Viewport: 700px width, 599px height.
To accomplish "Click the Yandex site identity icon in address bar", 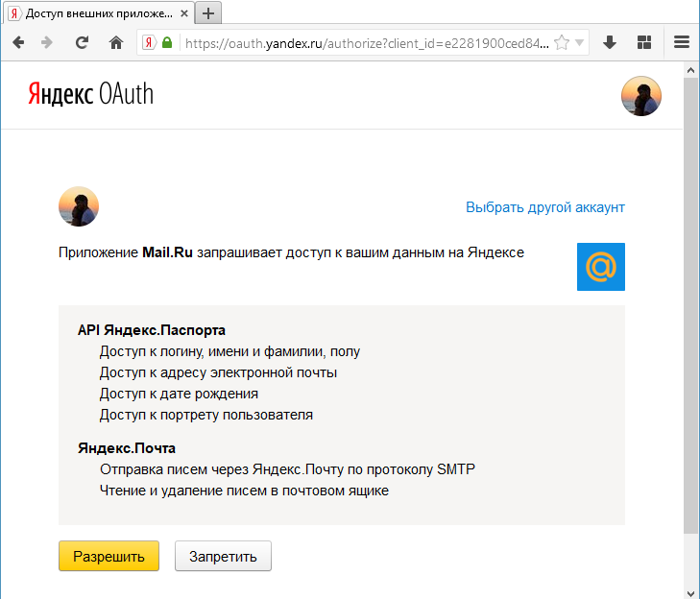I will click(x=149, y=43).
